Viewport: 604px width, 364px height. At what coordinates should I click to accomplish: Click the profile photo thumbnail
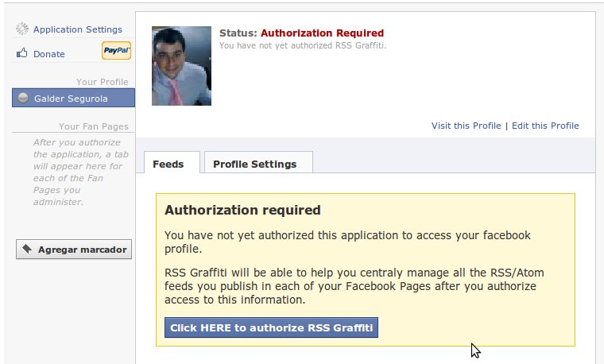tap(181, 66)
